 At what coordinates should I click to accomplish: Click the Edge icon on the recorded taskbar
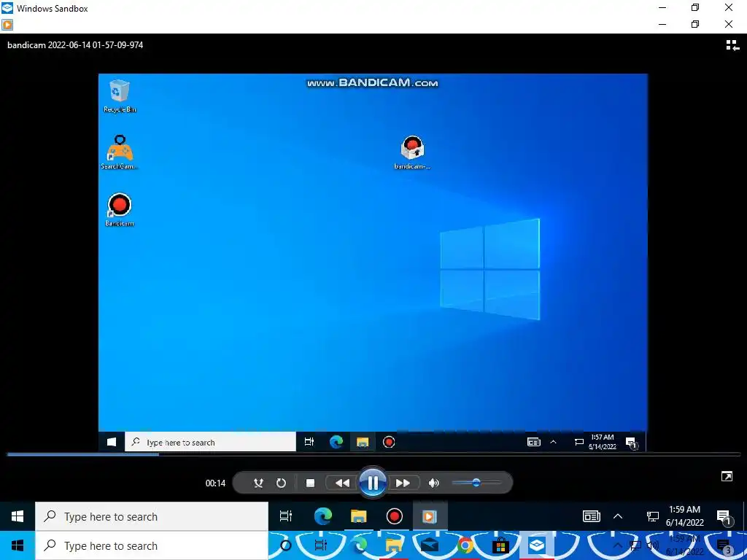tap(336, 442)
